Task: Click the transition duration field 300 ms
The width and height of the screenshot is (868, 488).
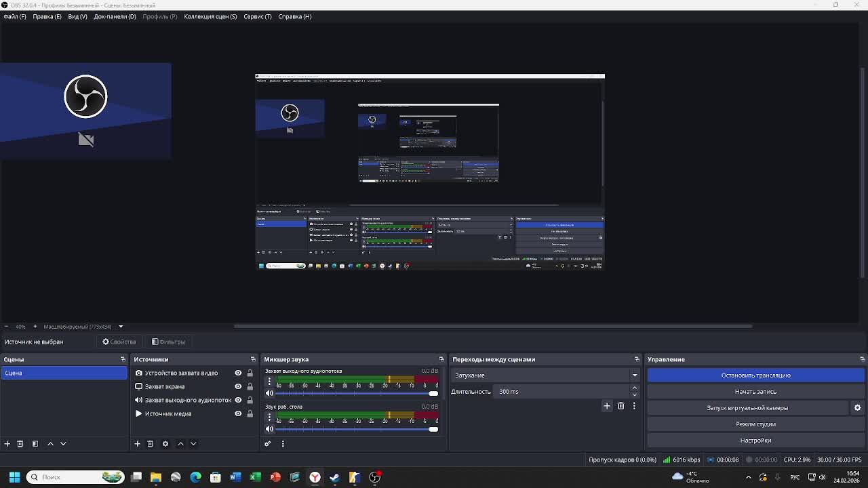Action: pos(563,392)
